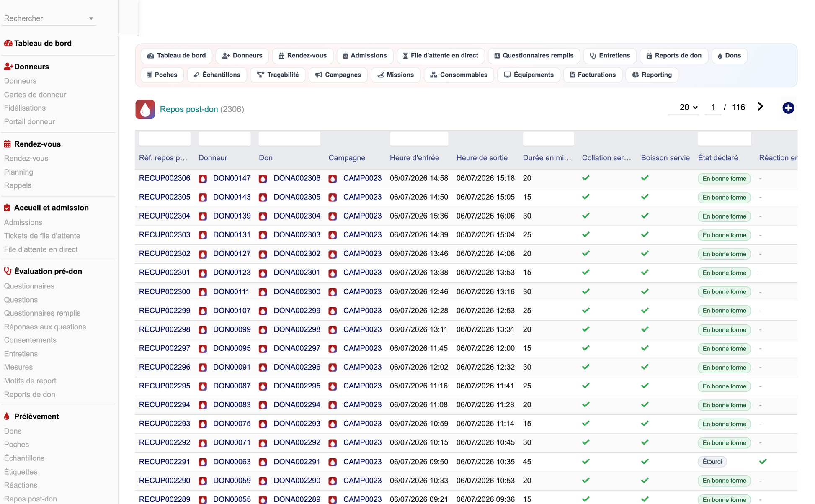
Task: Open the Campagnes tab
Action: click(338, 75)
